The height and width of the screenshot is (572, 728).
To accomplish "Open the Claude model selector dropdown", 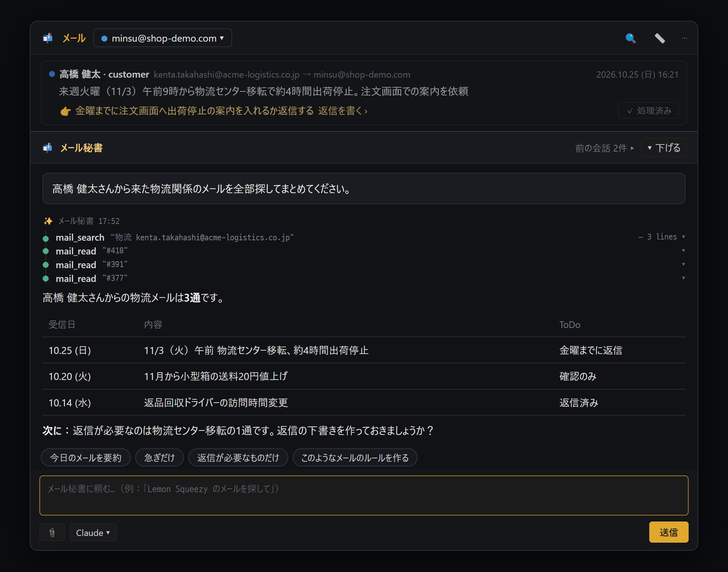I will pos(93,533).
